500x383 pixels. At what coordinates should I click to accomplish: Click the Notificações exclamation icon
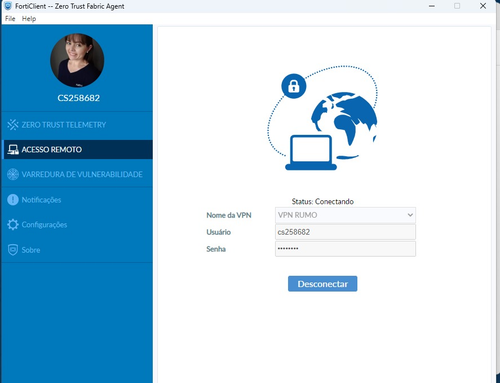pos(13,200)
